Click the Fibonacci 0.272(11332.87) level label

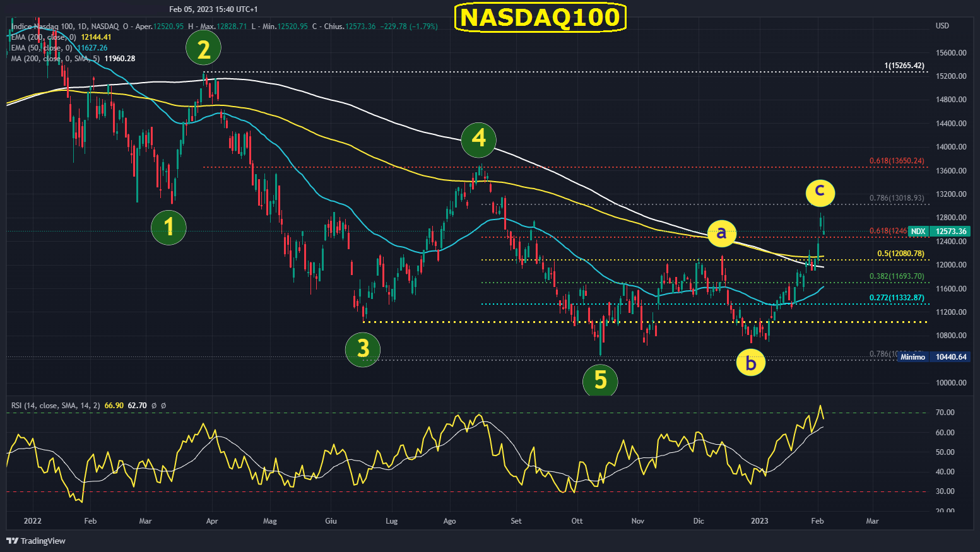(x=897, y=298)
